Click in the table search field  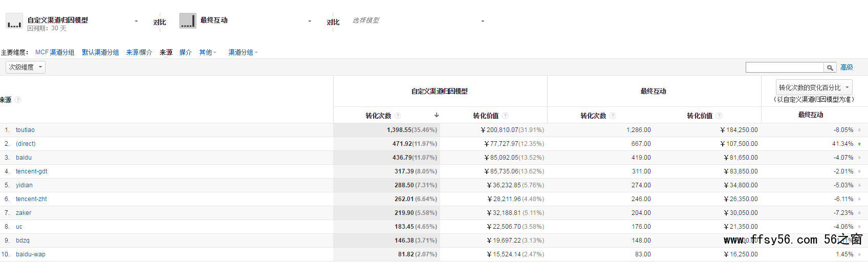point(785,68)
